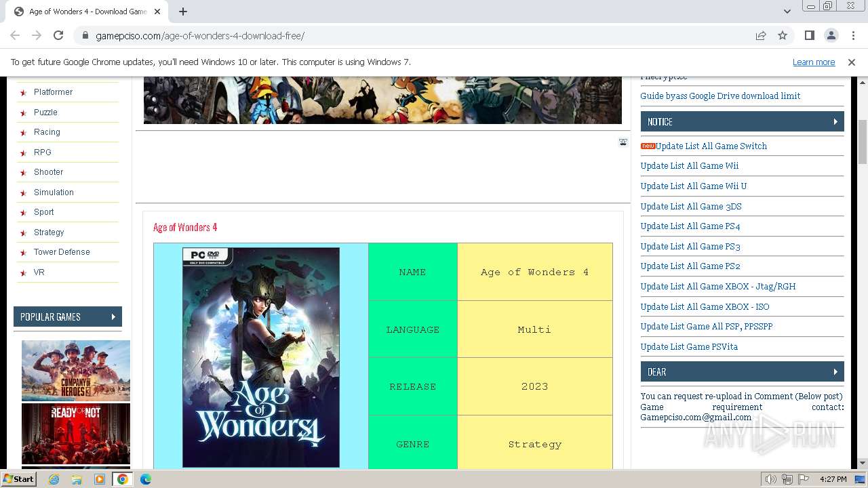Viewport: 868px width, 488px height.
Task: Open Update List All Game XBOX ISO
Action: pos(705,306)
